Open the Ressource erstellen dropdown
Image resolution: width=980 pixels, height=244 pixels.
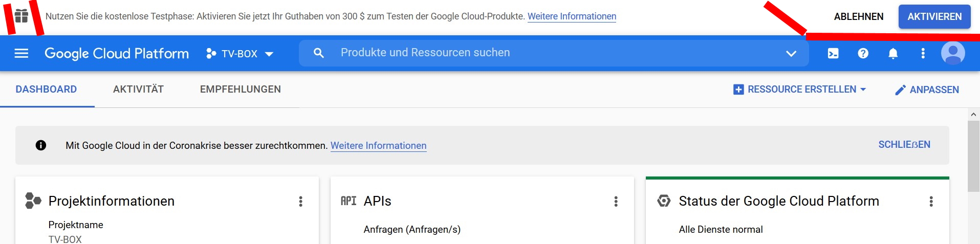tap(800, 90)
